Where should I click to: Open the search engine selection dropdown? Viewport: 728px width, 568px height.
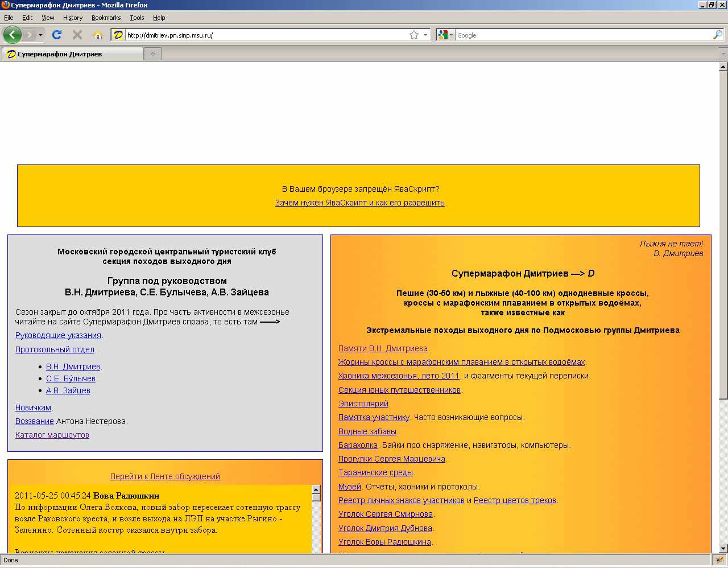pos(451,35)
